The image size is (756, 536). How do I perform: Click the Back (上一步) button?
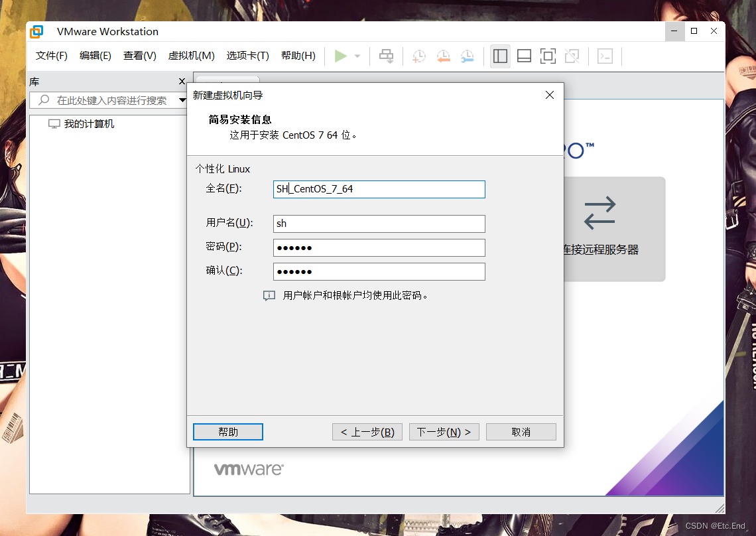367,432
